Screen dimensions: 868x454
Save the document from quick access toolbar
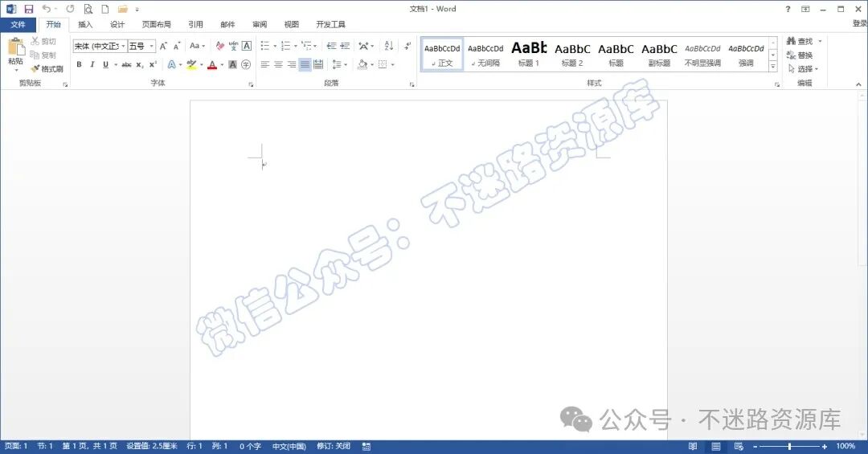pos(29,9)
